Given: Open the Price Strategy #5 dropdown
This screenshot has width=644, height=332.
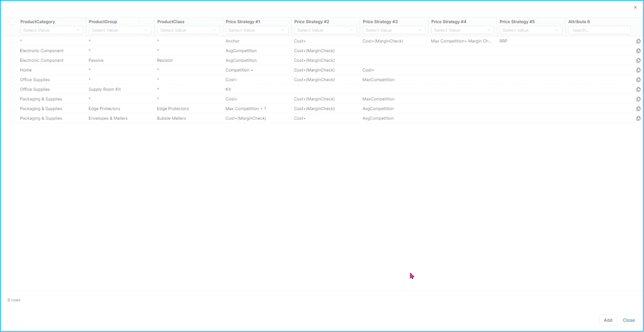Looking at the screenshot, I should coord(531,30).
